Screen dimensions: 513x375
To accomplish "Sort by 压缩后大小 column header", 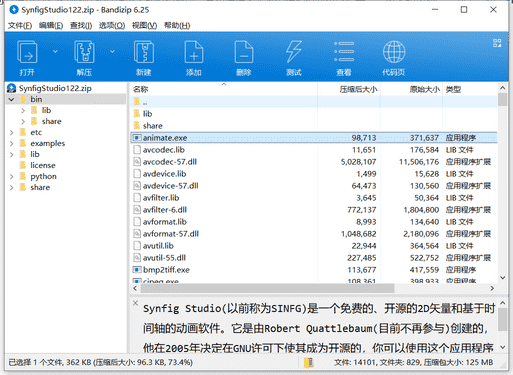I will click(x=349, y=89).
